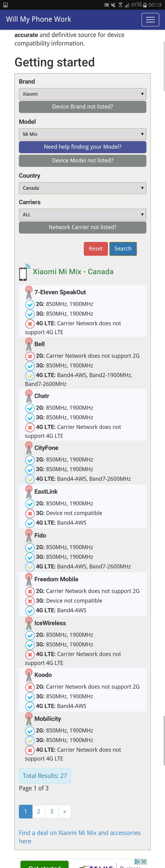
Task: Click the tower icon next to Freedom Mobile
Action: pos(29,579)
